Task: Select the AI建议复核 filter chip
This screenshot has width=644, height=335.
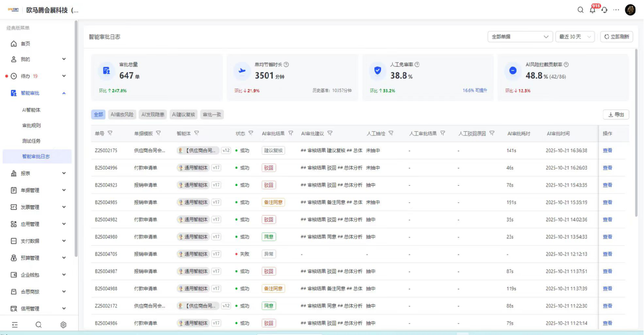Action: (x=184, y=114)
